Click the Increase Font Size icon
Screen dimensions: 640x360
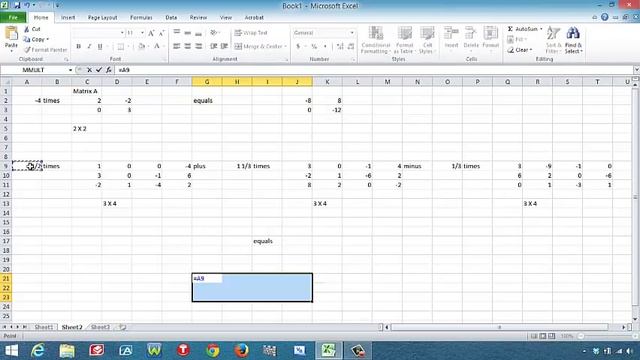tap(151, 33)
